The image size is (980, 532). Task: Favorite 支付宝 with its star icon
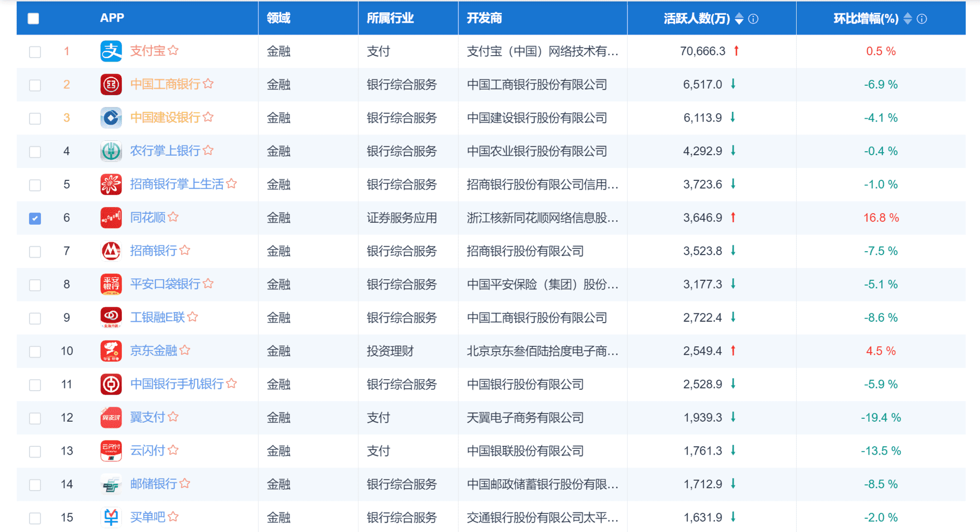[x=173, y=50]
